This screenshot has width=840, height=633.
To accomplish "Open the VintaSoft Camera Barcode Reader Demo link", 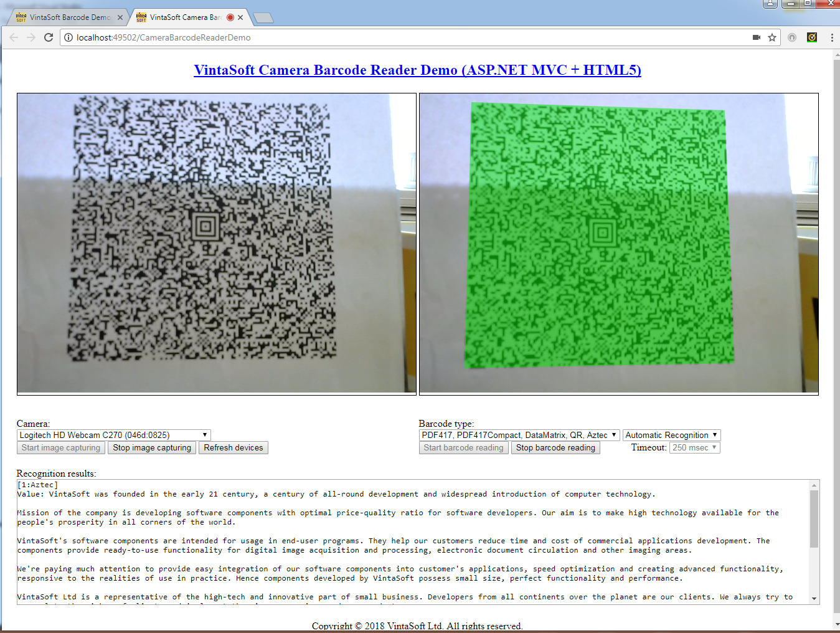I will click(417, 70).
